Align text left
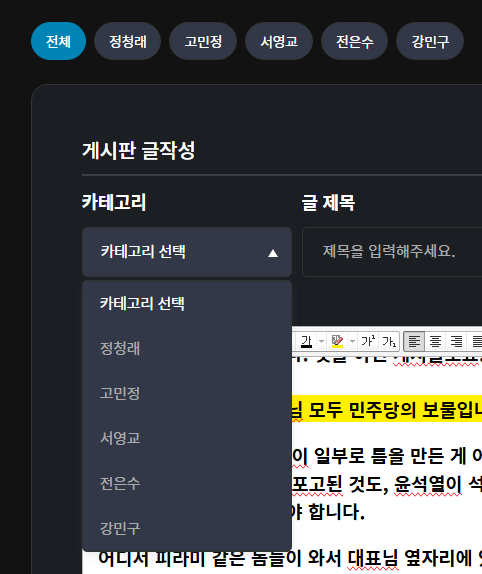 414,342
